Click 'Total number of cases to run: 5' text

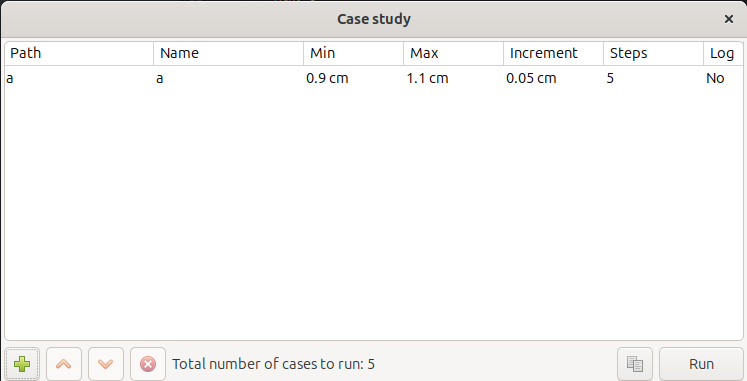273,364
